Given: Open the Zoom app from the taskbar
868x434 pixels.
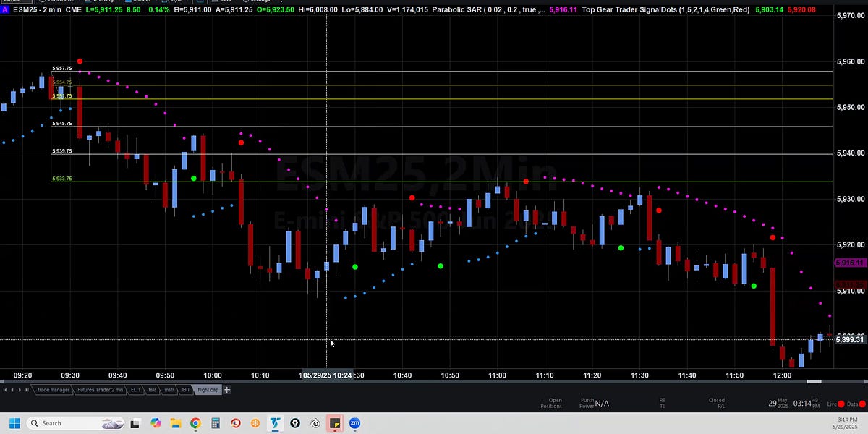Looking at the screenshot, I should [354, 423].
